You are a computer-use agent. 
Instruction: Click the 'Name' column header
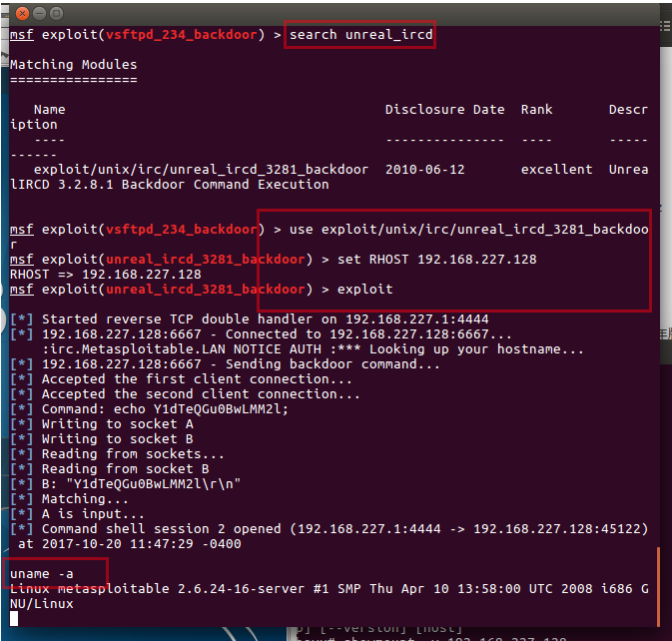pos(50,110)
